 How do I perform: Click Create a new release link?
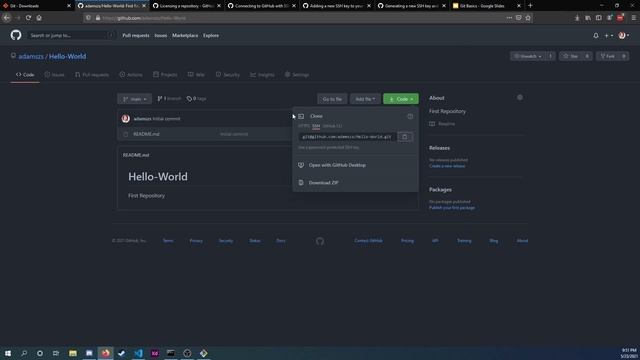(447, 166)
